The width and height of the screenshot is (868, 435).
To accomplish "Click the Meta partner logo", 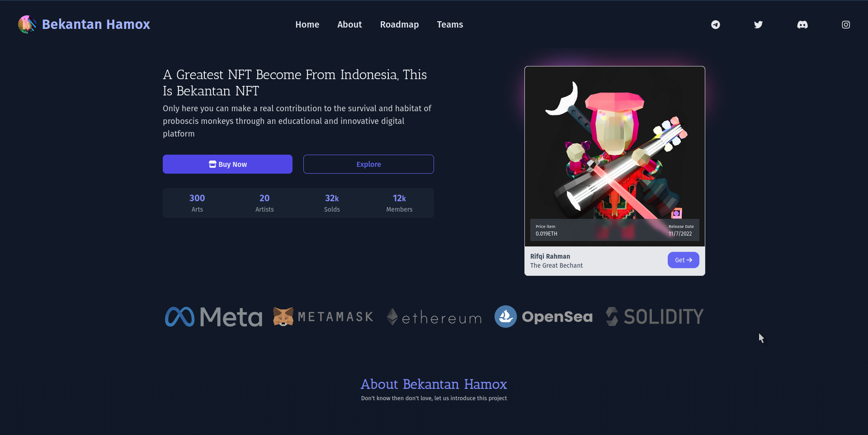I will tap(214, 317).
